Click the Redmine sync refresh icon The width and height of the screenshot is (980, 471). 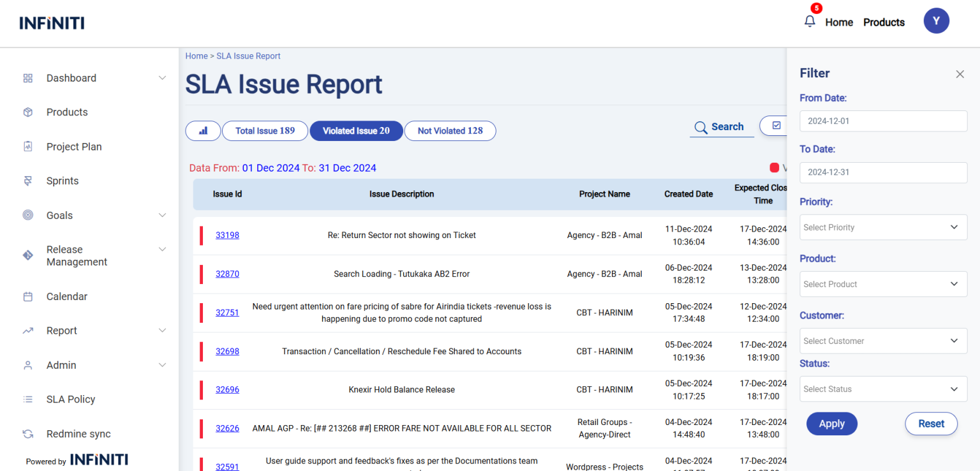[x=27, y=434]
